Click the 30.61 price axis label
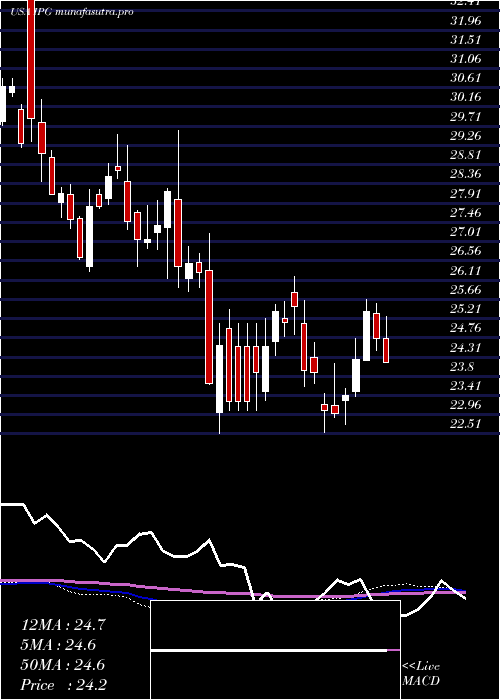Screen dimensions: 500x700 pos(466,78)
